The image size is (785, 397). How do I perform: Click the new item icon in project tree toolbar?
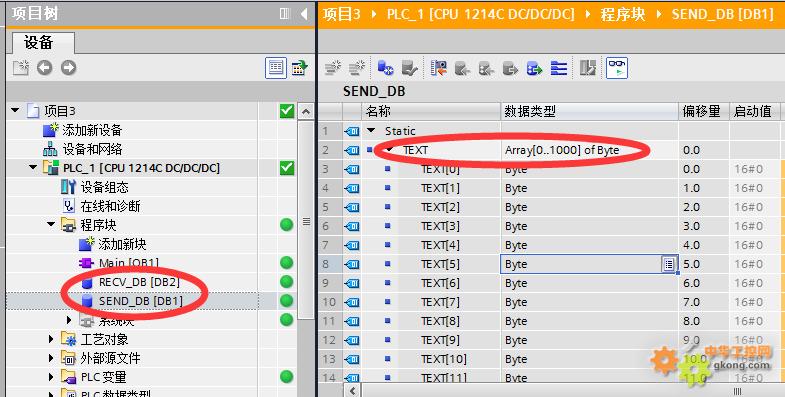click(x=21, y=68)
